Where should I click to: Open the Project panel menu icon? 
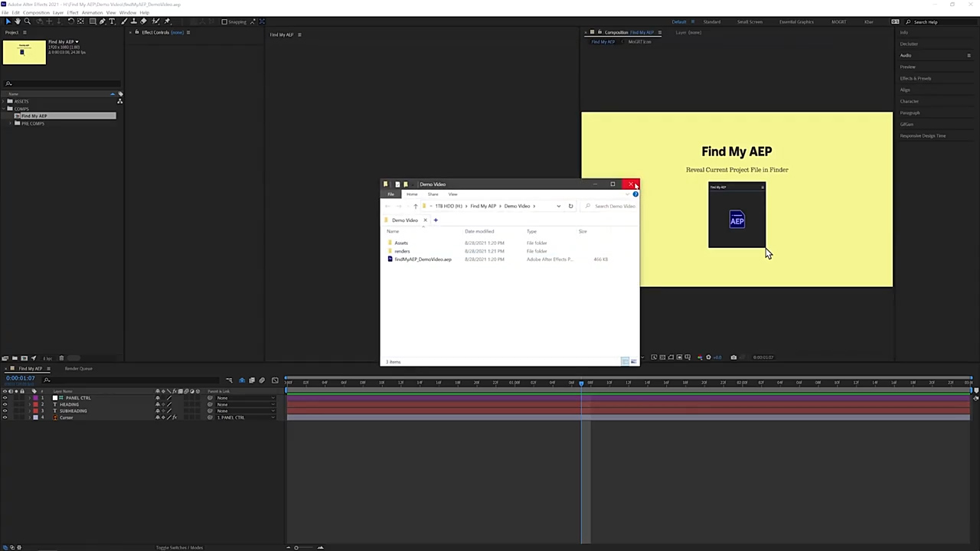[x=24, y=32]
